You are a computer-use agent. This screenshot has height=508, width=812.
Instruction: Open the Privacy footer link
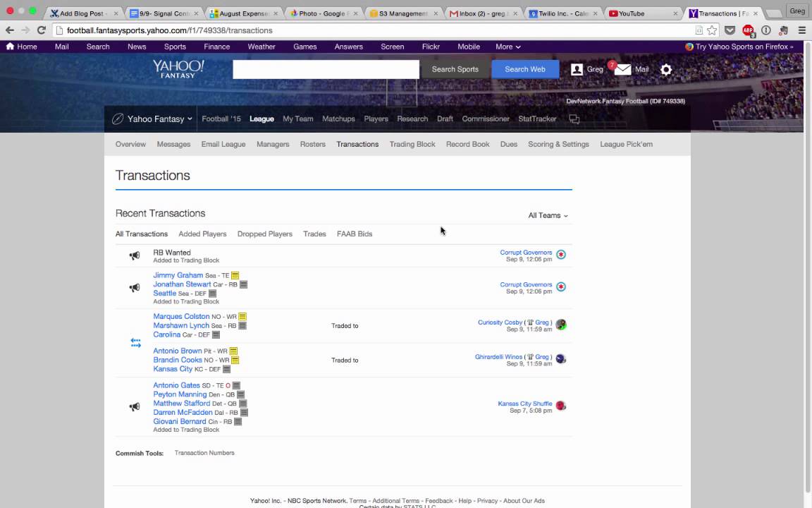[487, 501]
